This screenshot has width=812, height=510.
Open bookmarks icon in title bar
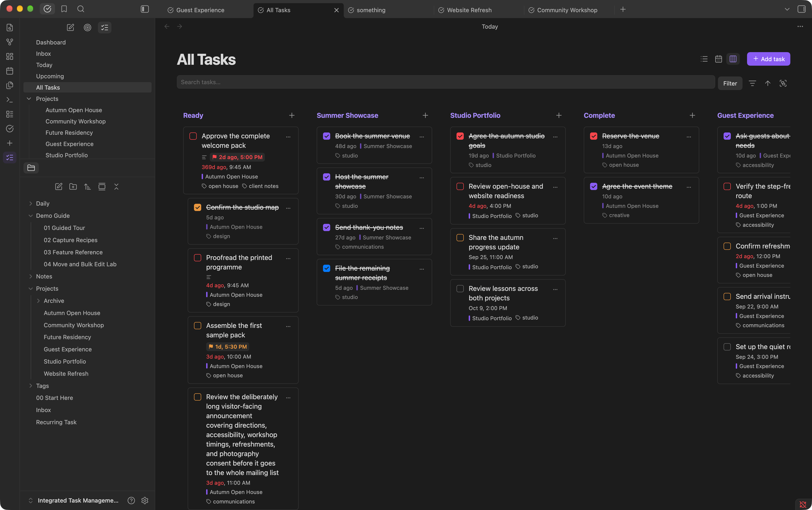coord(64,9)
